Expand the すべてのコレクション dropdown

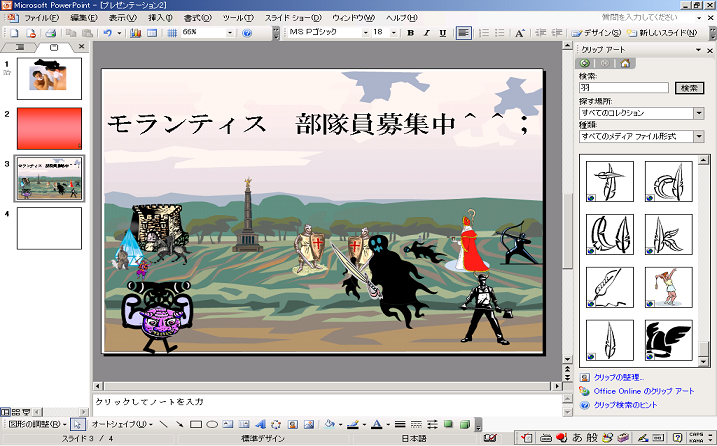[x=699, y=112]
